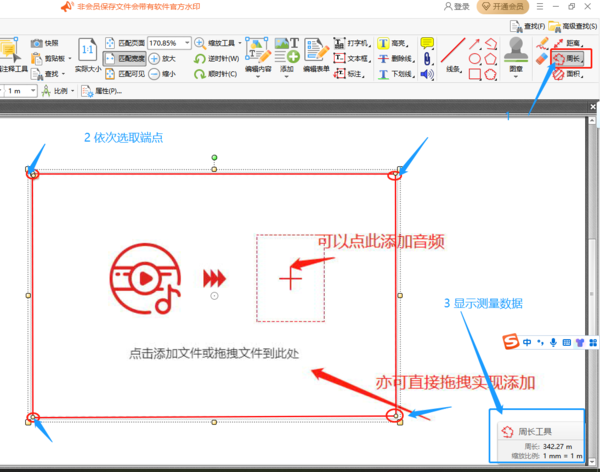This screenshot has width=600, height=472.
Task: Click the watermark notice for non-members
Action: click(130, 7)
